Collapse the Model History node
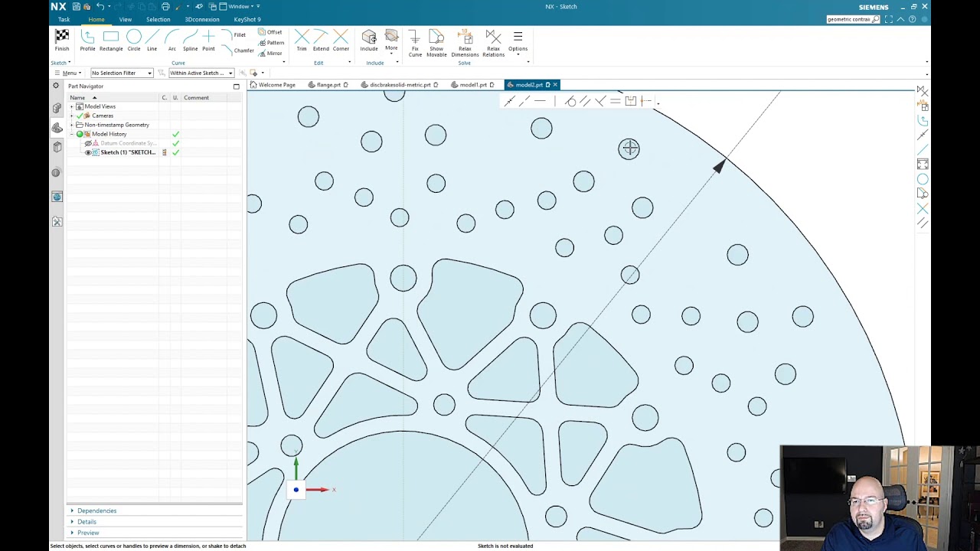 coord(72,134)
